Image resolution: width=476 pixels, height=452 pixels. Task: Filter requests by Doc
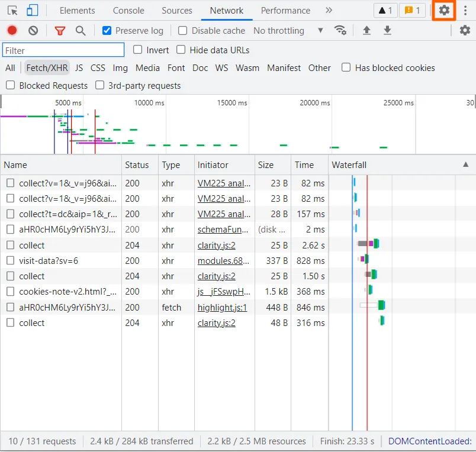click(x=200, y=68)
